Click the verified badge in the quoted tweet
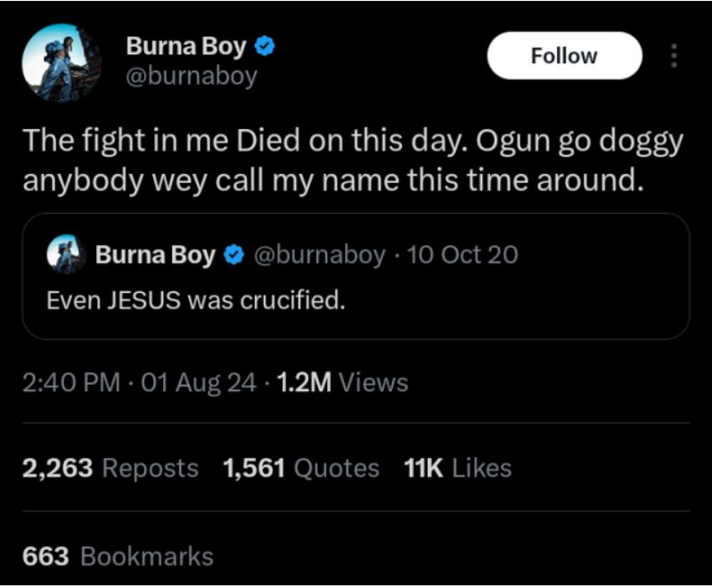 click(x=234, y=256)
